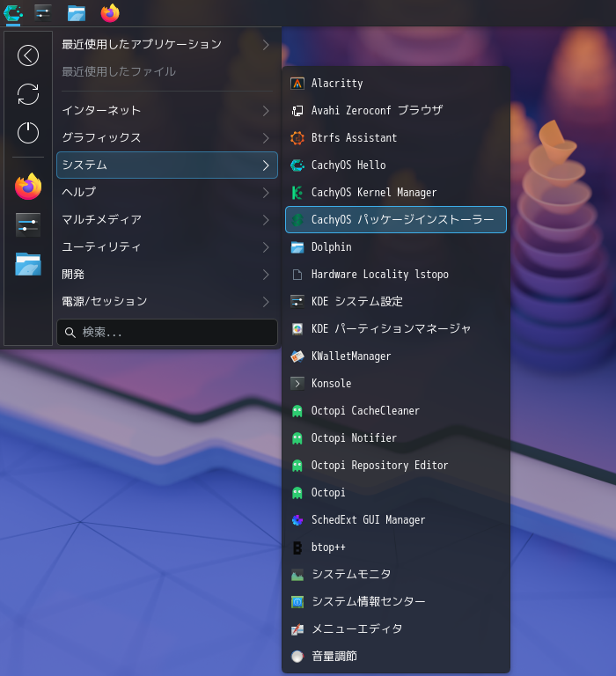
Task: Click the magnifier icon in search box
Action: 70,333
